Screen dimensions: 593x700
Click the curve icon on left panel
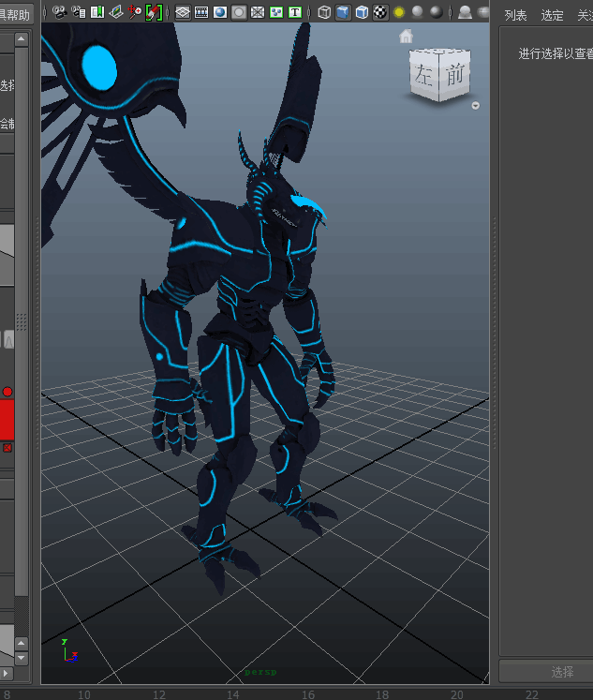point(9,340)
